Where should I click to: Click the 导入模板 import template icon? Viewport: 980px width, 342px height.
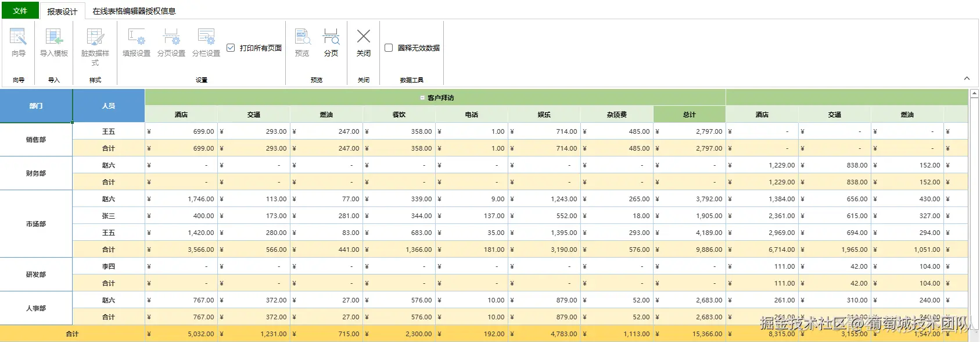54,42
